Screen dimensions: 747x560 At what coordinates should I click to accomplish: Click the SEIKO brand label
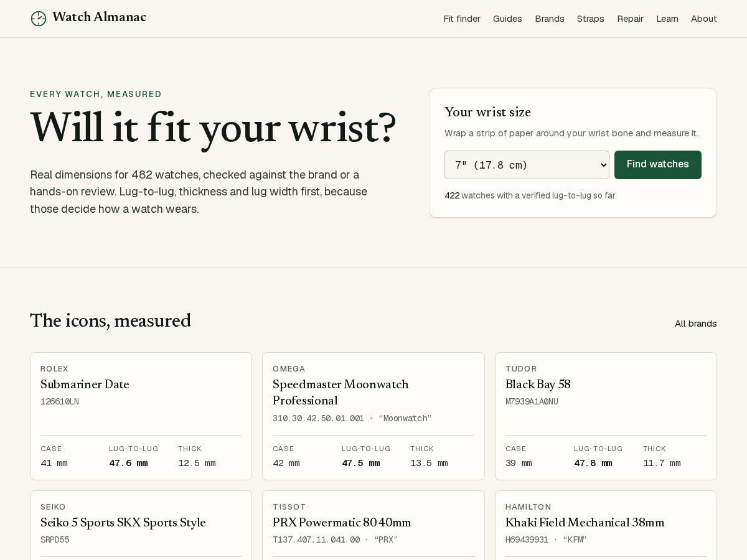click(x=53, y=507)
